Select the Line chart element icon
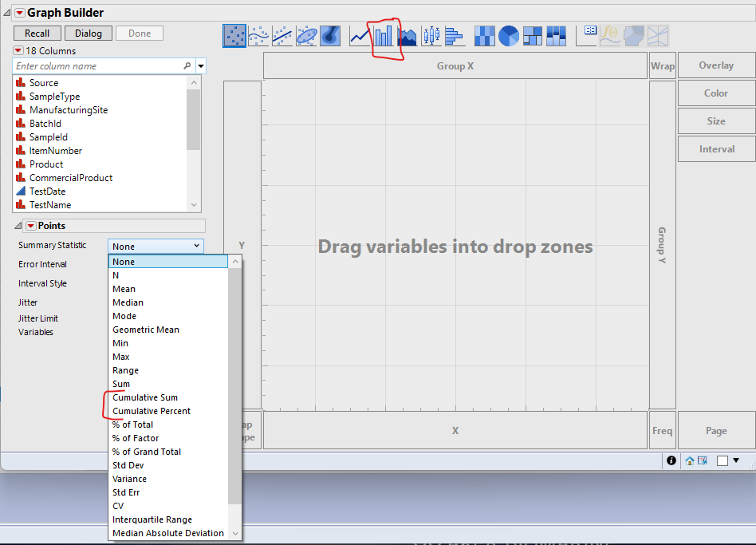 point(360,35)
